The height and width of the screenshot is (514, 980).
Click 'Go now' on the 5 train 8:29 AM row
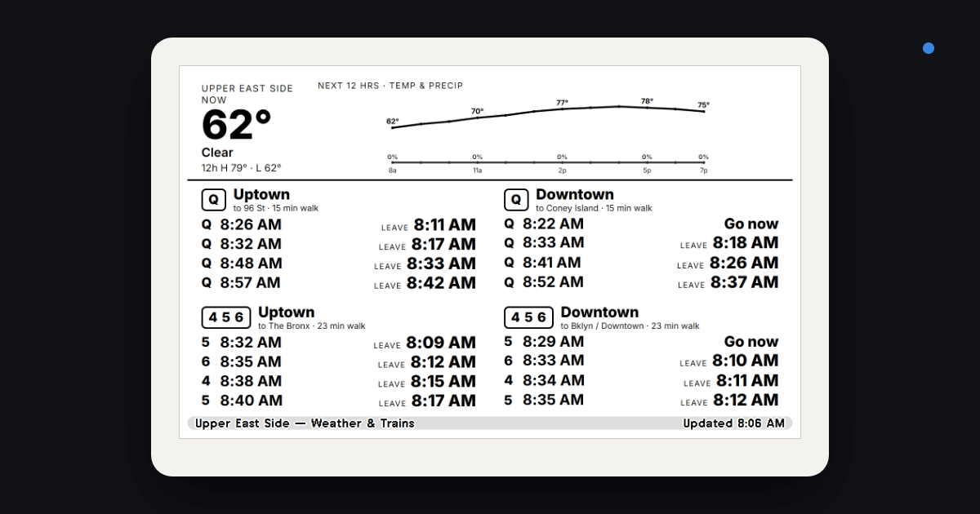751,342
